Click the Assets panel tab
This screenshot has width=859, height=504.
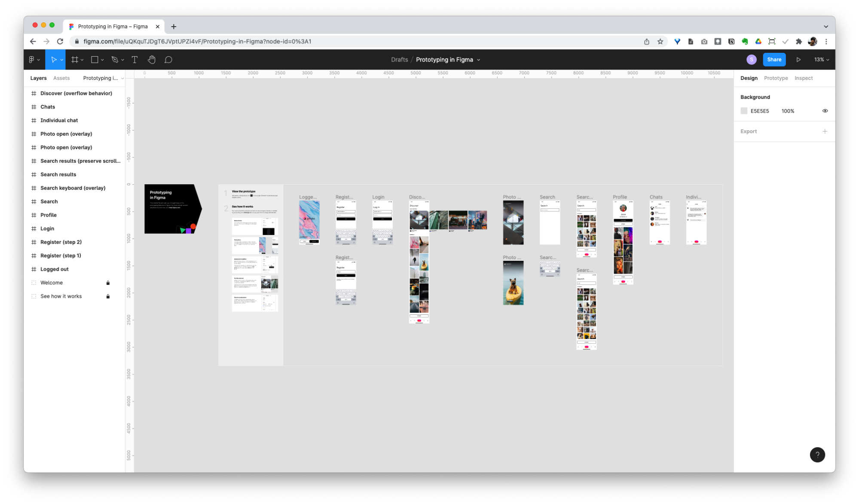pyautogui.click(x=61, y=78)
